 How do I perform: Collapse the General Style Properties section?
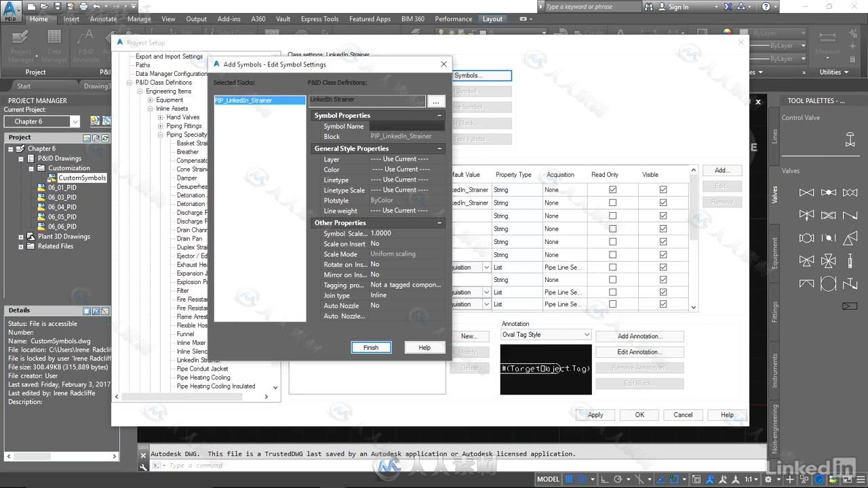tap(439, 148)
